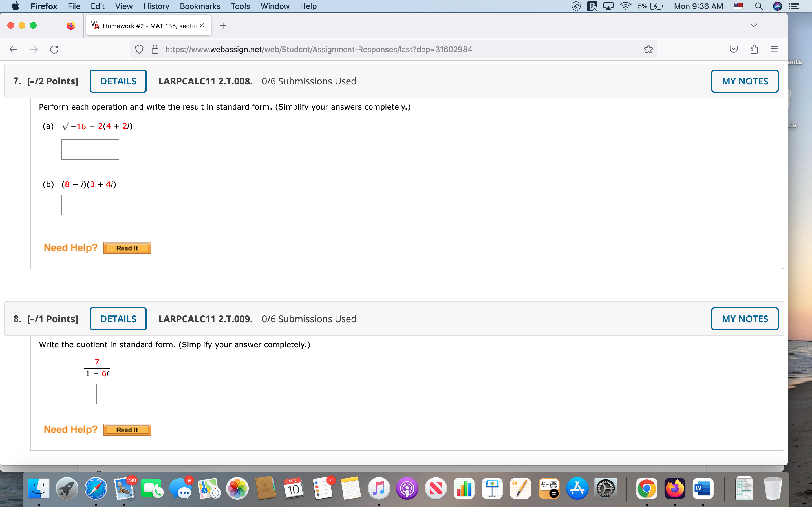
Task: Open the History menu
Action: [156, 6]
